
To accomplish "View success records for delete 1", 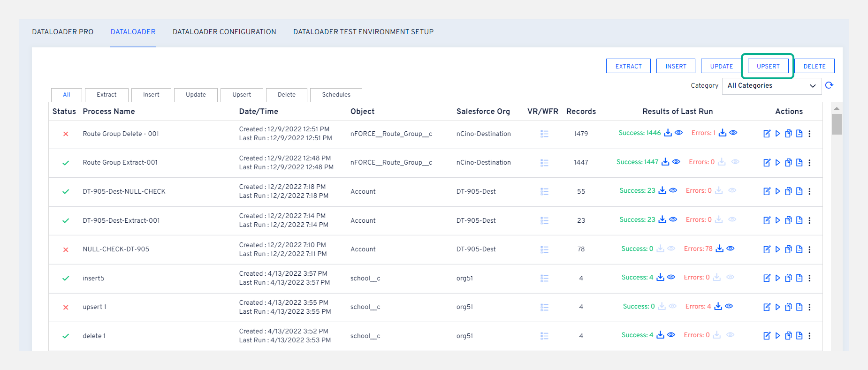I will (671, 335).
